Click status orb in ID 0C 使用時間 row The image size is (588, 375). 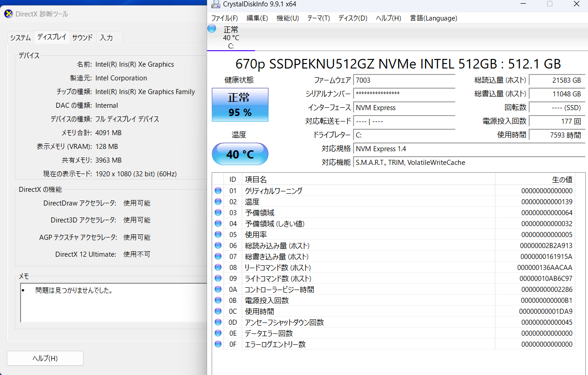218,311
